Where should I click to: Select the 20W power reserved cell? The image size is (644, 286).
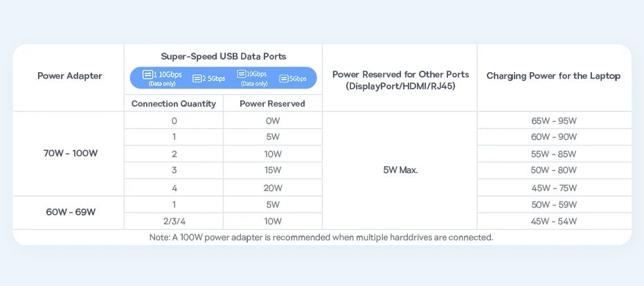[273, 188]
